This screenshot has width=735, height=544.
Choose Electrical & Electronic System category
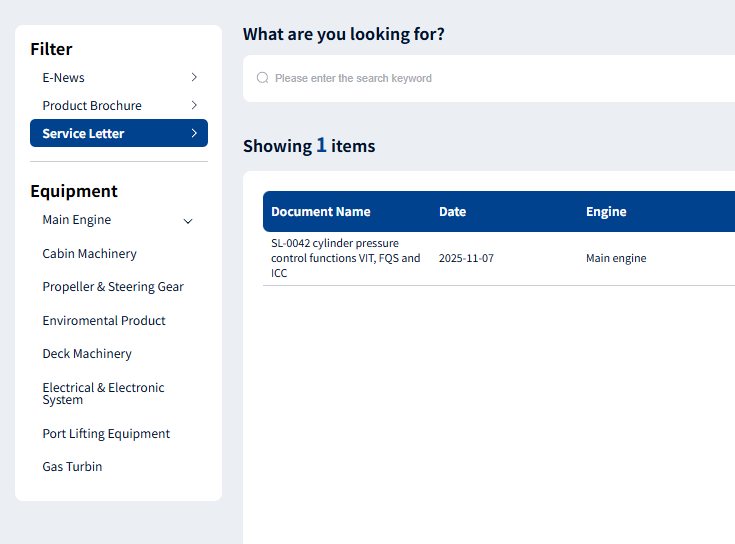pyautogui.click(x=103, y=394)
